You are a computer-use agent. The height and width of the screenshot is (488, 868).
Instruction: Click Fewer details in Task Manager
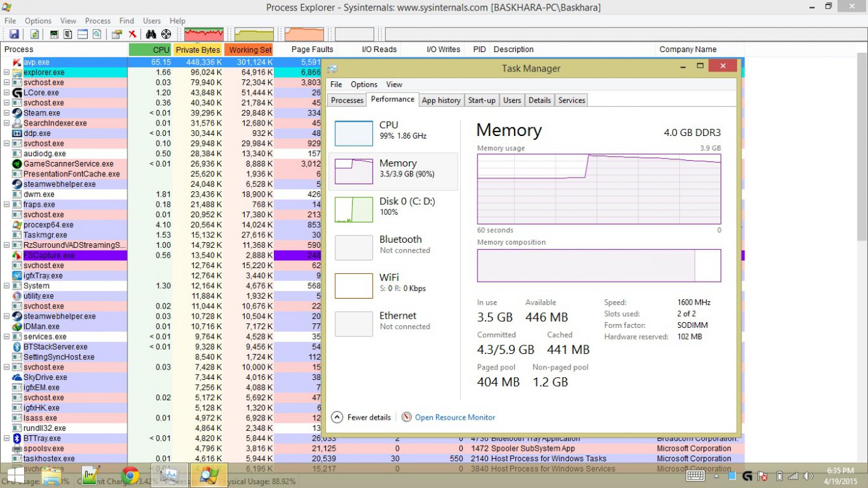coord(361,417)
